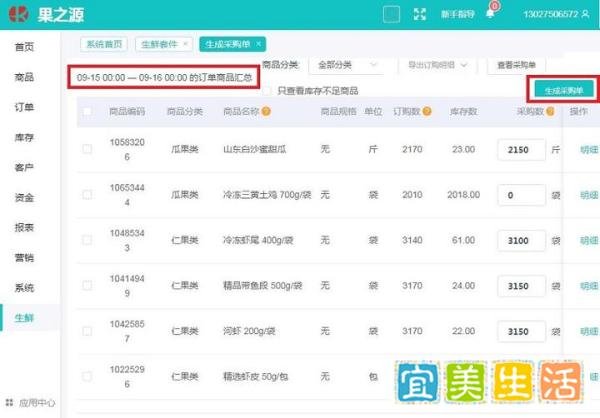
Task: Edit purchase quantity 3150 for 河虾
Action: pyautogui.click(x=522, y=331)
